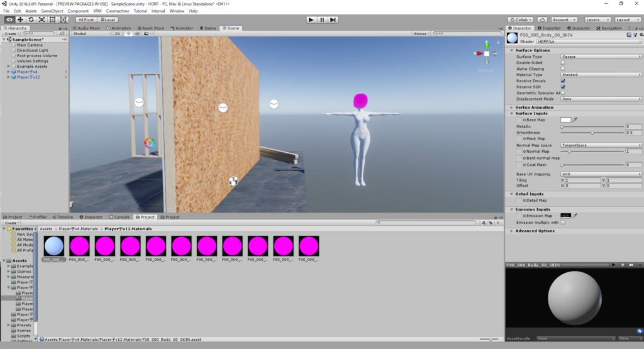Screen dimensions: 644x349
Task: Select the Scale tool
Action: 42,19
